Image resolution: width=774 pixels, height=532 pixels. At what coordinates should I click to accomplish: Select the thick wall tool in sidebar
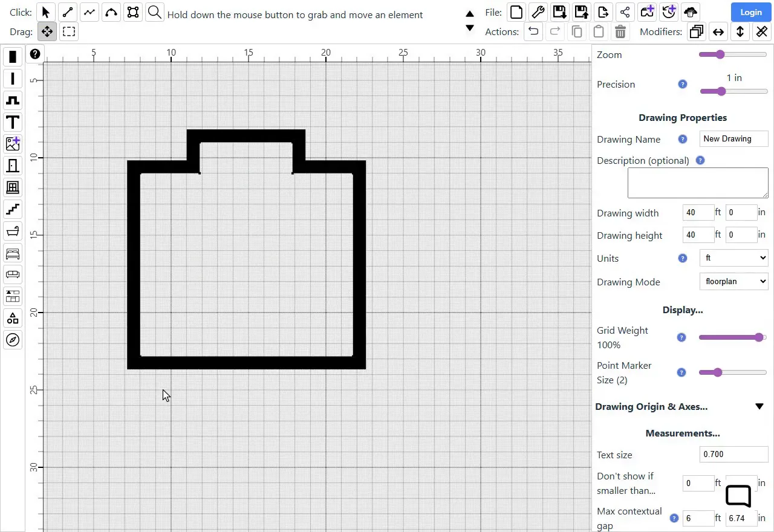(13, 57)
